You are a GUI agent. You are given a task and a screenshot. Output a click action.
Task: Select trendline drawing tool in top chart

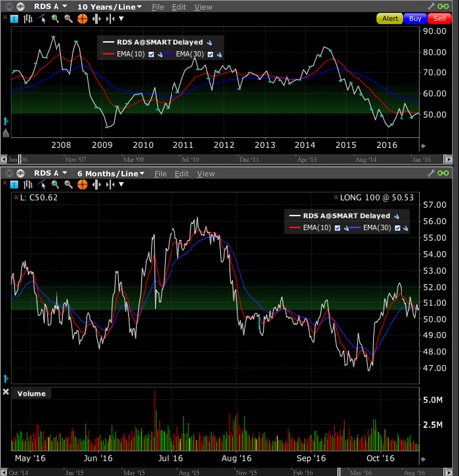click(42, 19)
